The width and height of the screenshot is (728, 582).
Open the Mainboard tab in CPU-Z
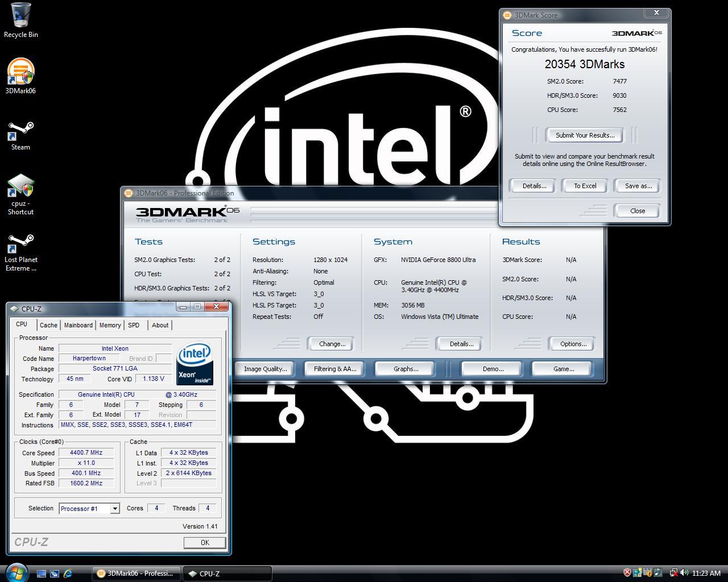(x=78, y=325)
